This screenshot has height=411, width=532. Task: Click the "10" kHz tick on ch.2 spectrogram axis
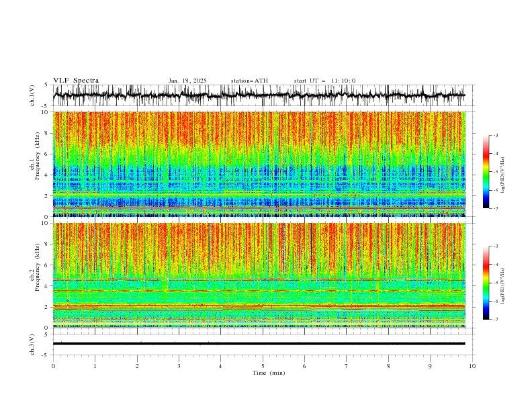46,223
